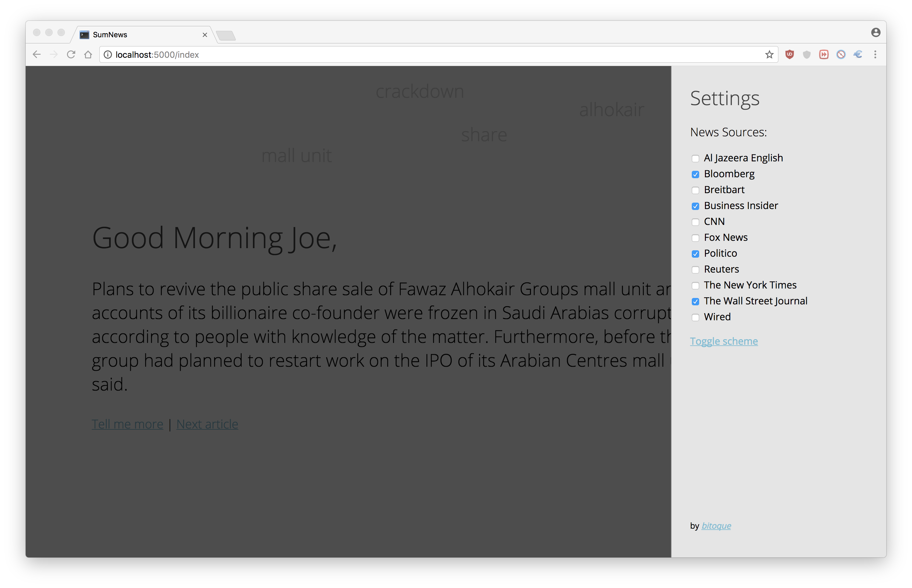Click the home icon in toolbar
This screenshot has height=588, width=912.
pos(88,55)
